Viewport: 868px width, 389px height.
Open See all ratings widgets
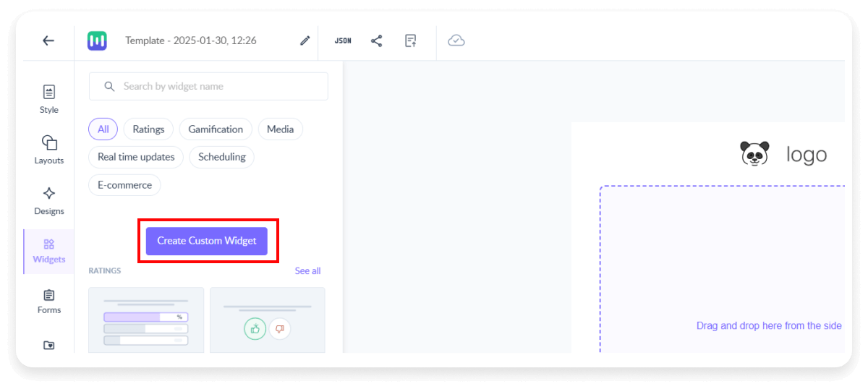pyautogui.click(x=307, y=271)
